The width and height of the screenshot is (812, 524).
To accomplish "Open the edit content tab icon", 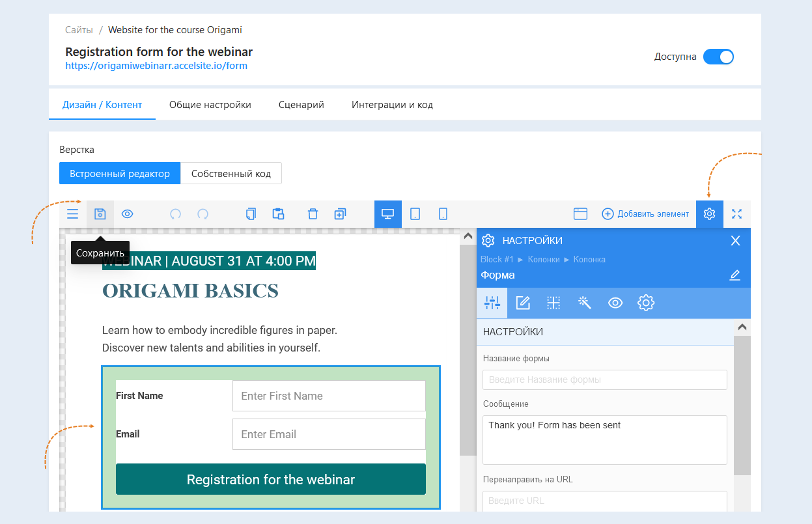I will pyautogui.click(x=523, y=303).
